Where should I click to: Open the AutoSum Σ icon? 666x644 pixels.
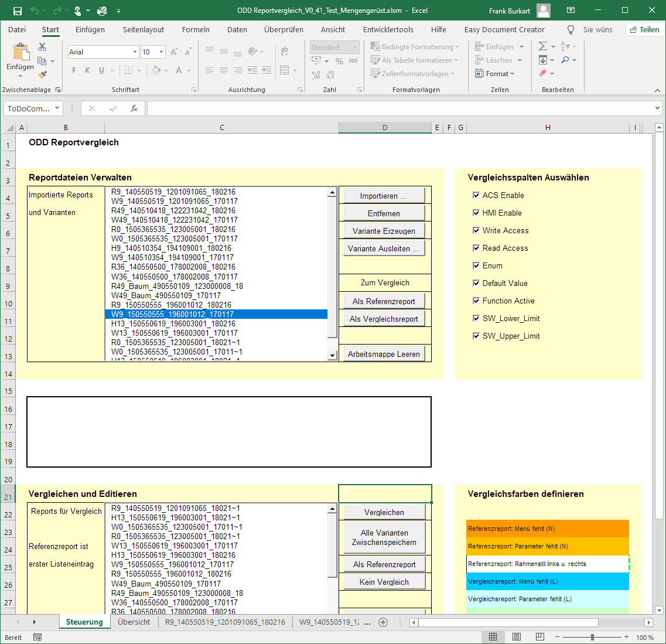point(543,46)
